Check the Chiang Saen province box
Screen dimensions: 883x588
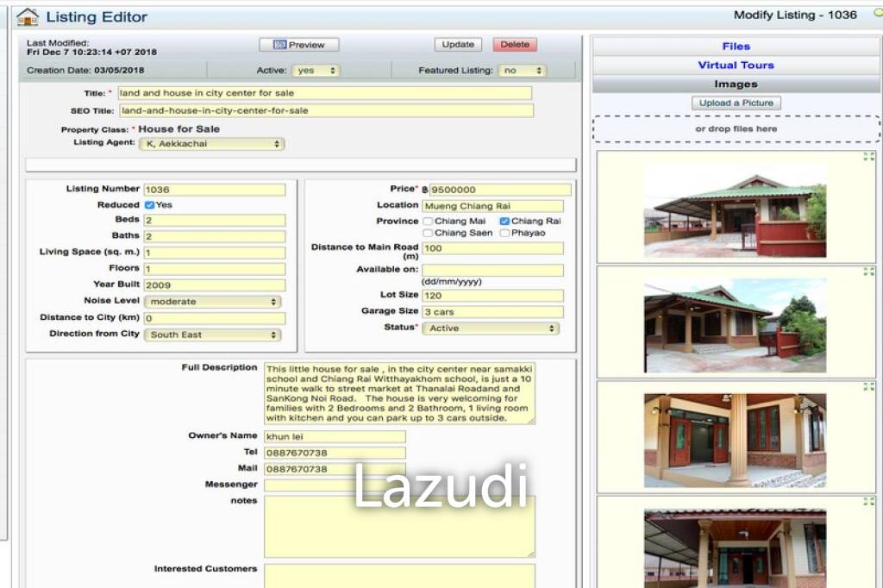(x=428, y=233)
